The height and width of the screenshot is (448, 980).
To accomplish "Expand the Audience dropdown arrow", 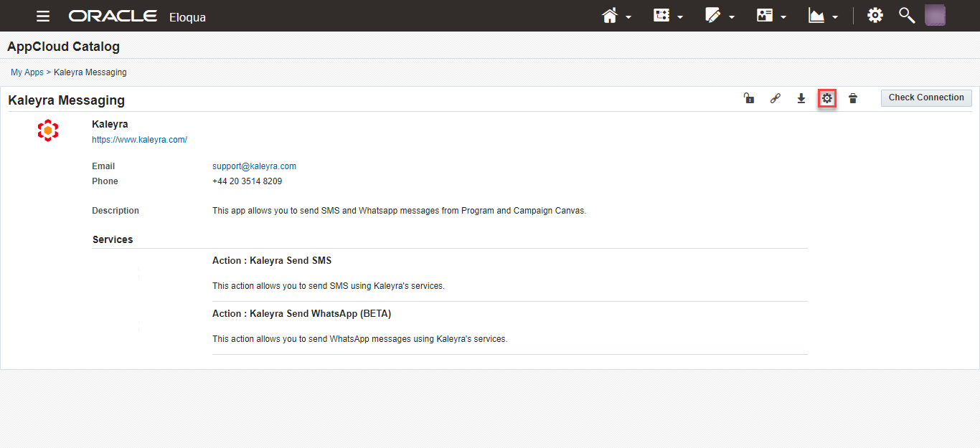I will coord(783,17).
